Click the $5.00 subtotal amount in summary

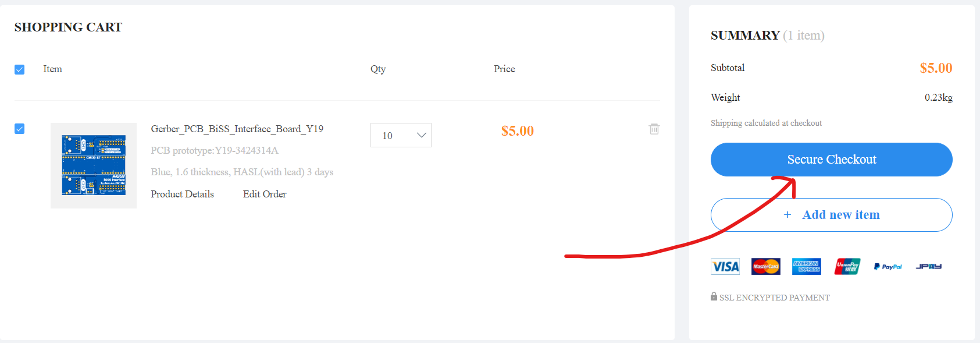936,68
